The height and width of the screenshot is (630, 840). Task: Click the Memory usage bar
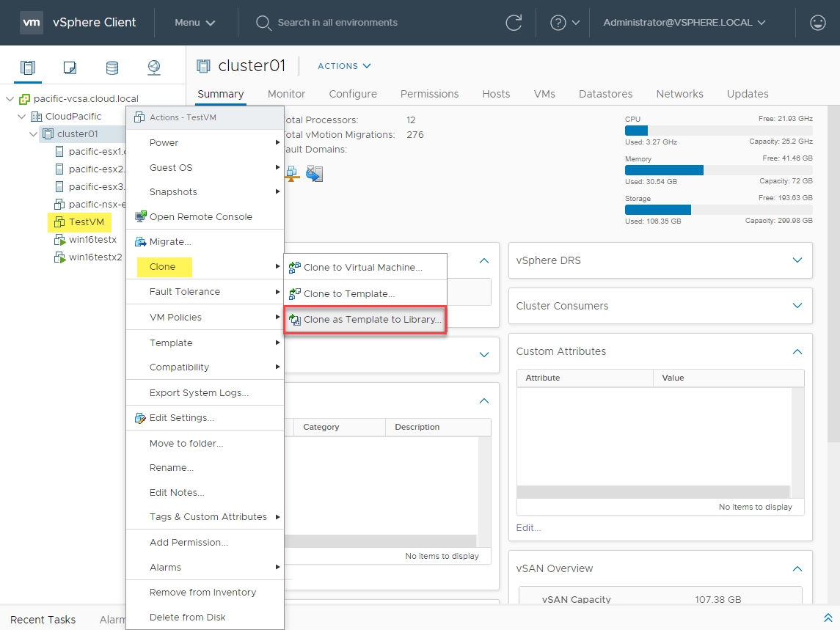tap(718, 170)
